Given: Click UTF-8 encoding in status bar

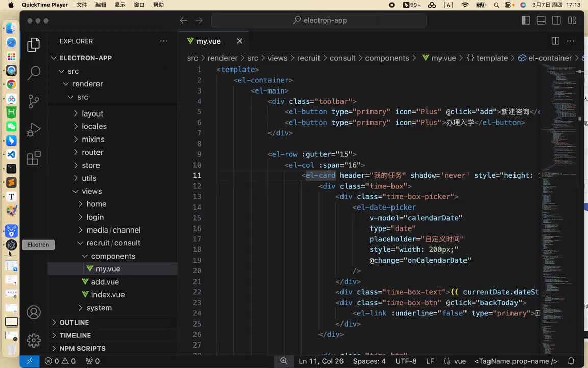Looking at the screenshot, I should [406, 361].
